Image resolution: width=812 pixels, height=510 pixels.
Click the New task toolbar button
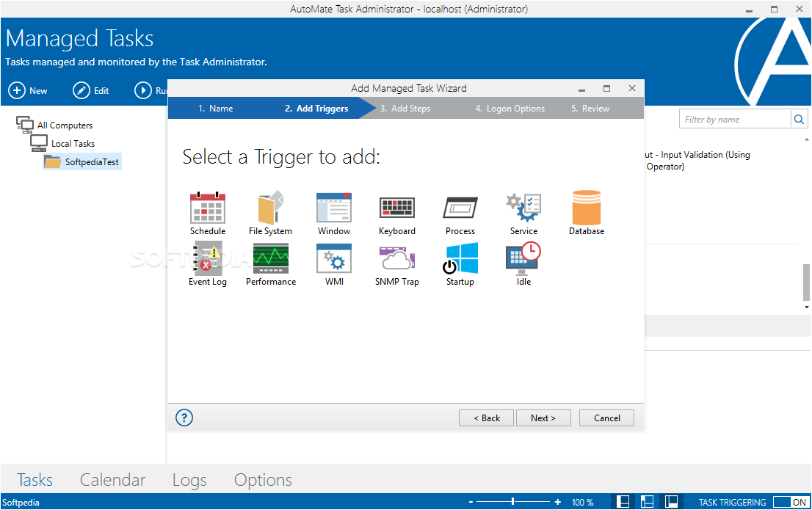[28, 90]
